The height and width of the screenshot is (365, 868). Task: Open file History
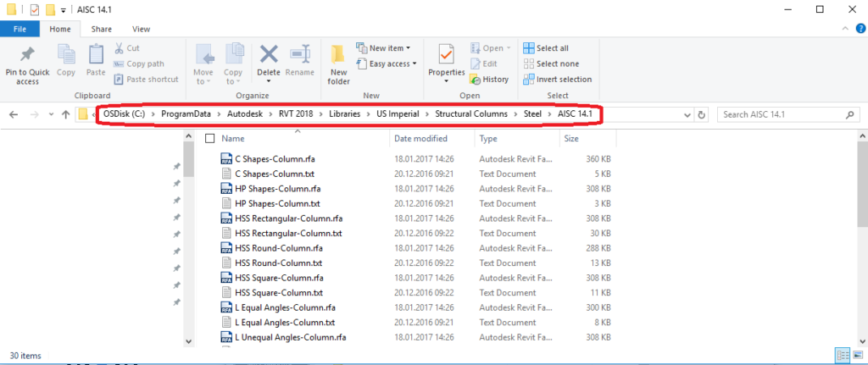pos(489,79)
